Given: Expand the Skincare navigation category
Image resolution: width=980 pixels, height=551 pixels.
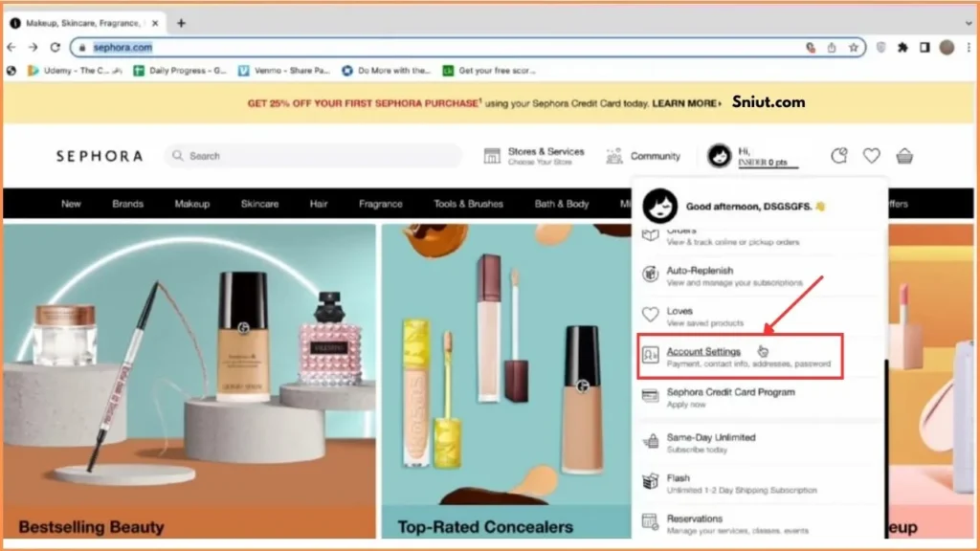Looking at the screenshot, I should coord(259,204).
